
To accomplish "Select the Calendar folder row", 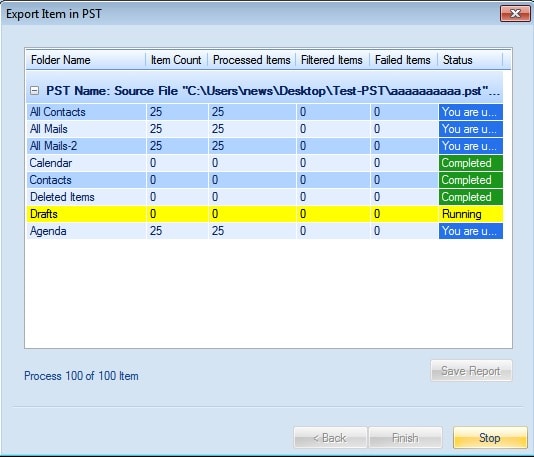I will 265,163.
